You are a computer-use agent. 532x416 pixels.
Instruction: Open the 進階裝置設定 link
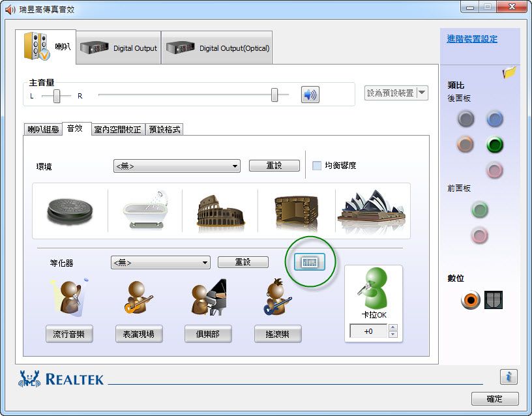471,39
